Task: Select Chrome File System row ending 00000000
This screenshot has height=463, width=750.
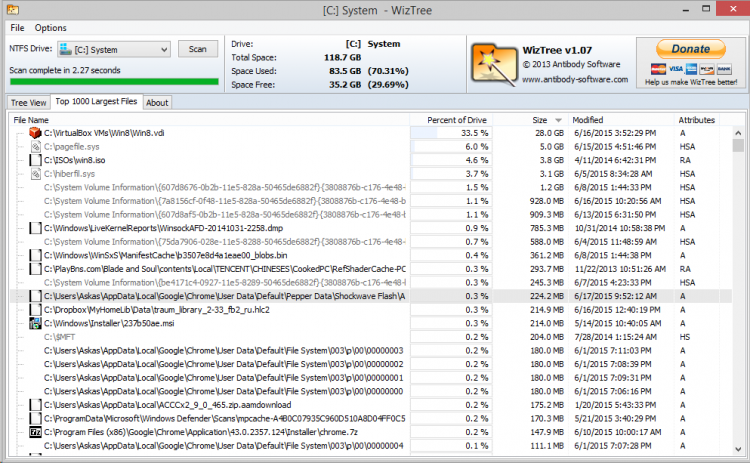Action: pos(371,391)
